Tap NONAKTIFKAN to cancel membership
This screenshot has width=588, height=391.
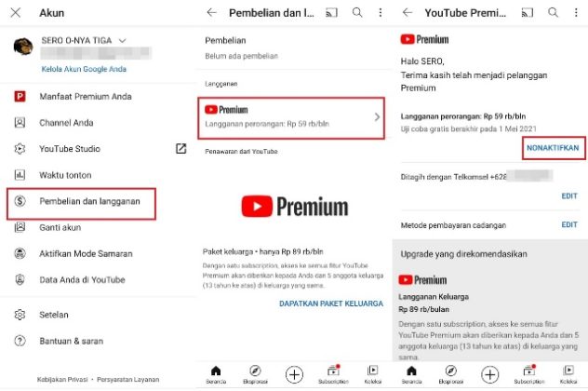click(x=554, y=148)
